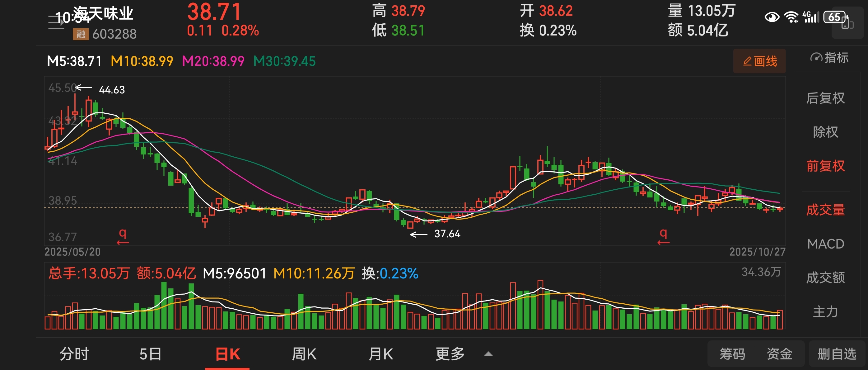
Task: Tap the left red q marker on the chart
Action: click(x=123, y=236)
